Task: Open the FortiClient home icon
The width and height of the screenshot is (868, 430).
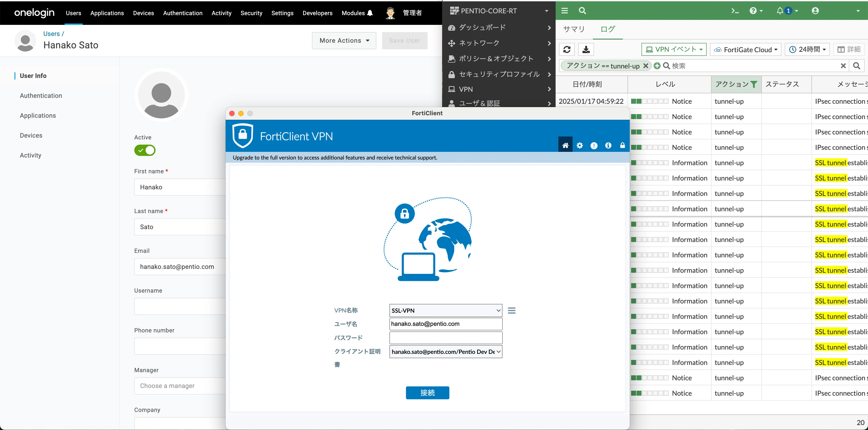Action: 565,146
